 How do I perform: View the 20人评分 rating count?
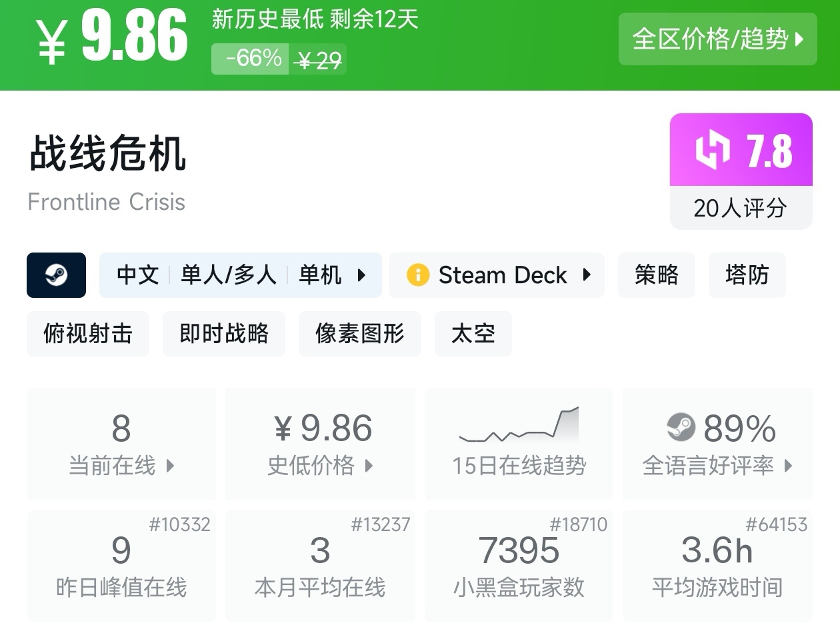(740, 209)
